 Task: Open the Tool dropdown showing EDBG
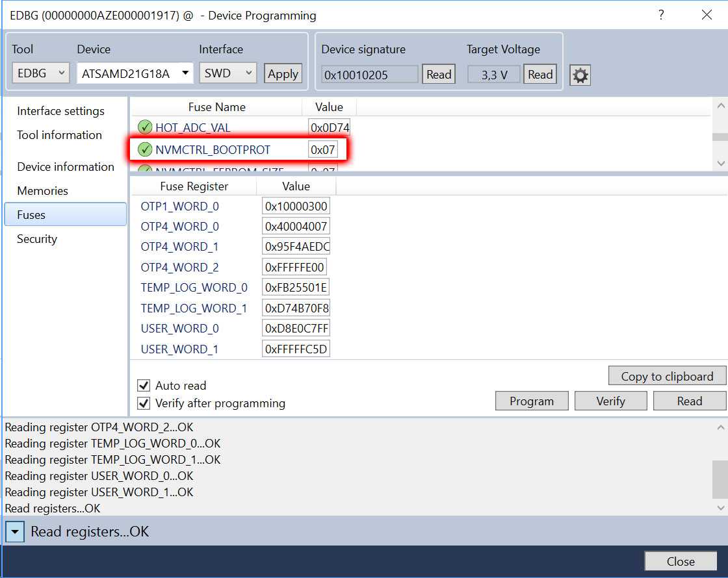41,73
